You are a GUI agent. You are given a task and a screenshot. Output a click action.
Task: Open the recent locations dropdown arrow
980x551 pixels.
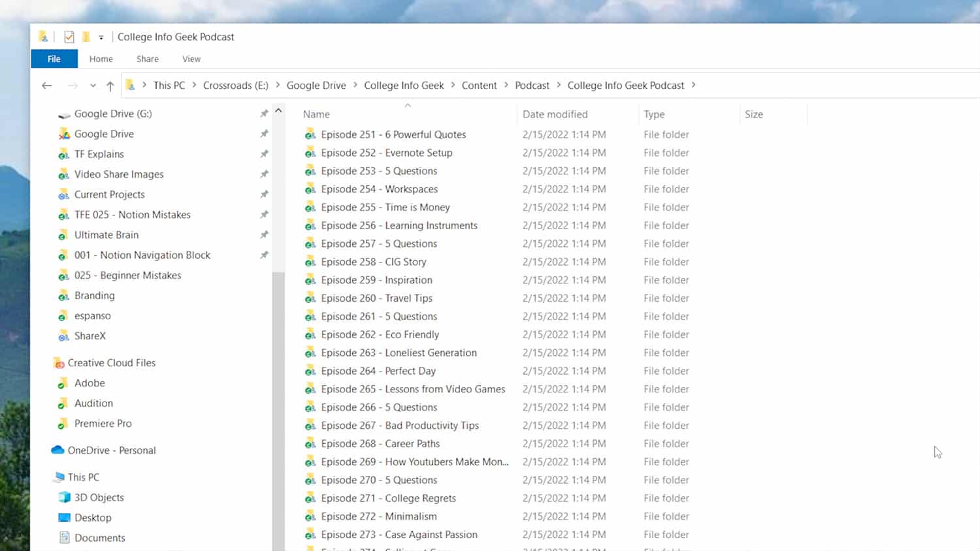coord(93,86)
